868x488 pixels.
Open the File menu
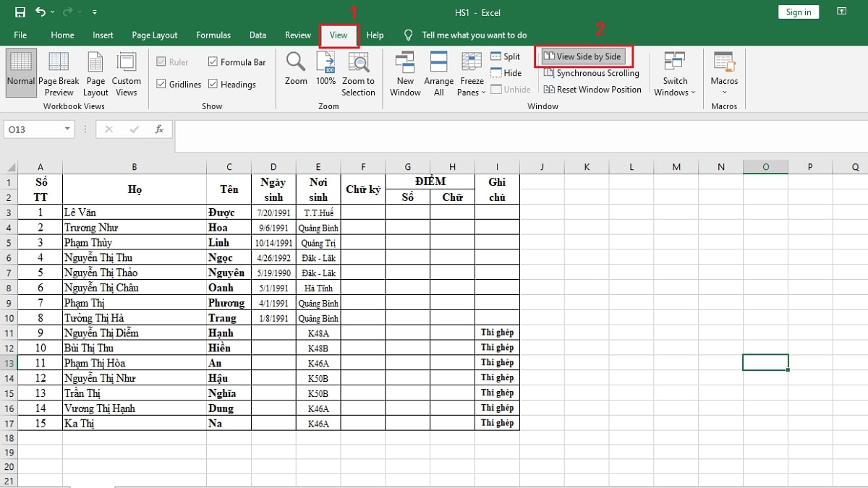point(20,35)
